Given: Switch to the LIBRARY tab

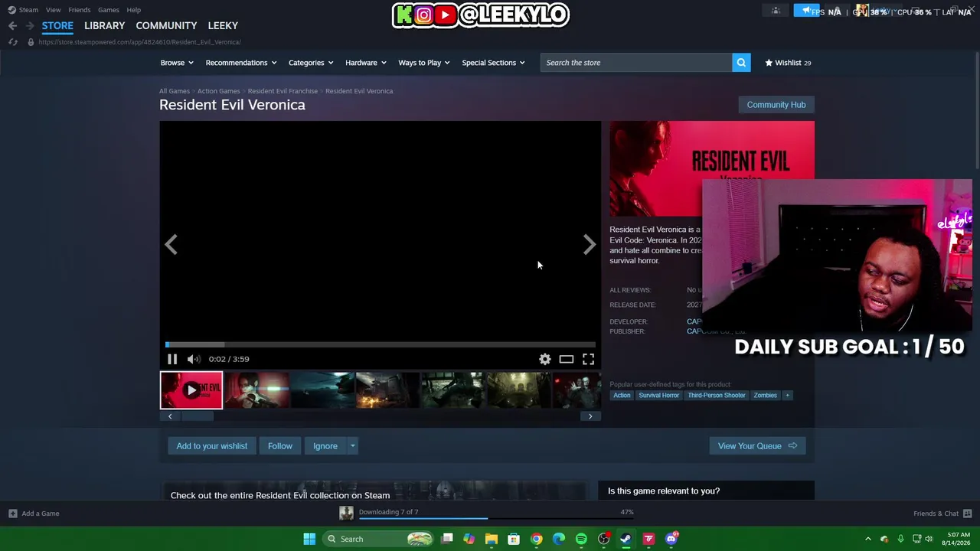Looking at the screenshot, I should (x=104, y=26).
